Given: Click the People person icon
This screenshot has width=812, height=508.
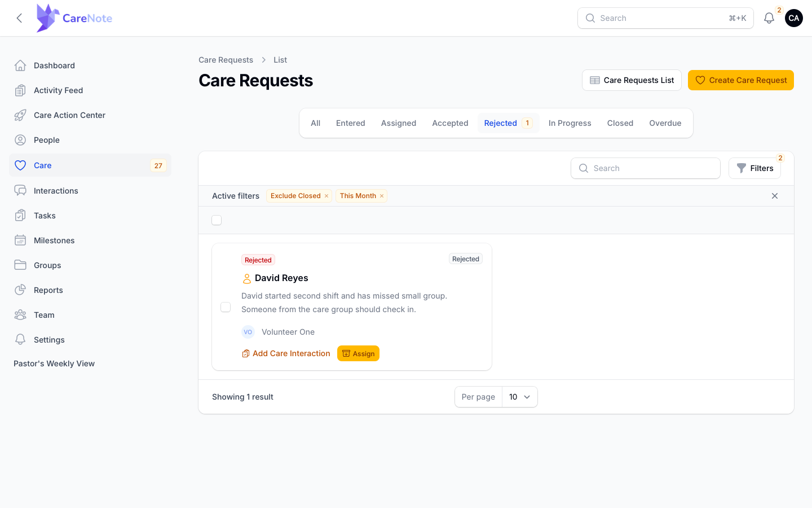Looking at the screenshot, I should (x=20, y=140).
